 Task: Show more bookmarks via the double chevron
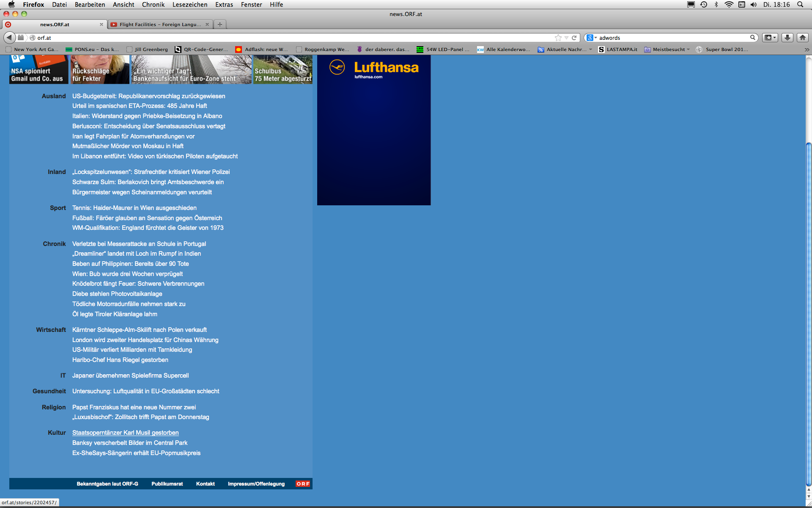807,50
